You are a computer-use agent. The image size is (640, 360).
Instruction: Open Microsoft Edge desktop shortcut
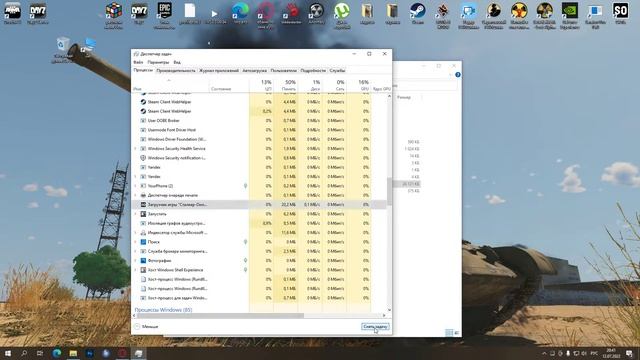coord(240,11)
